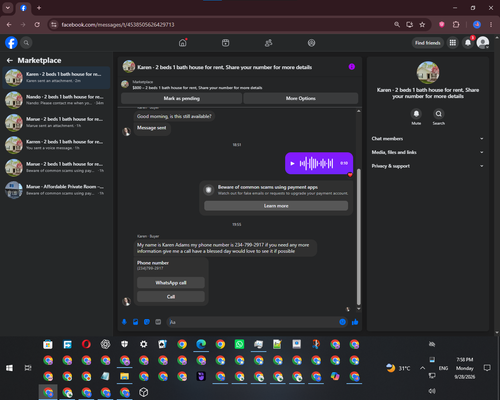Open the sticker picker icon
Screen dimensions: 500x400
[x=147, y=322]
